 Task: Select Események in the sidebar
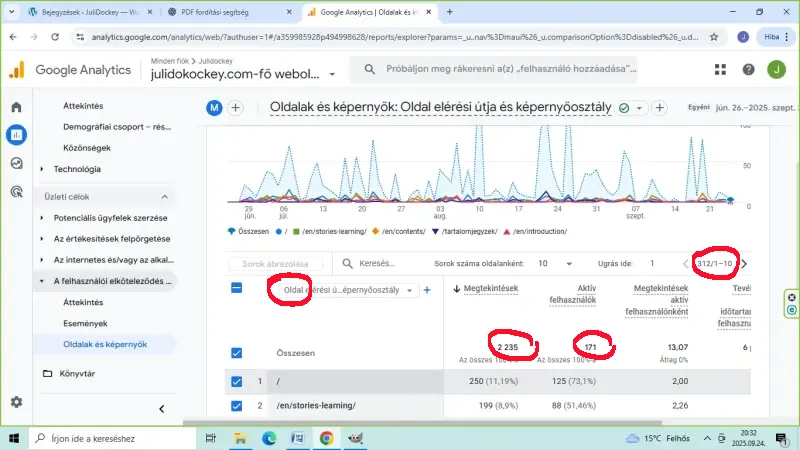coord(85,323)
